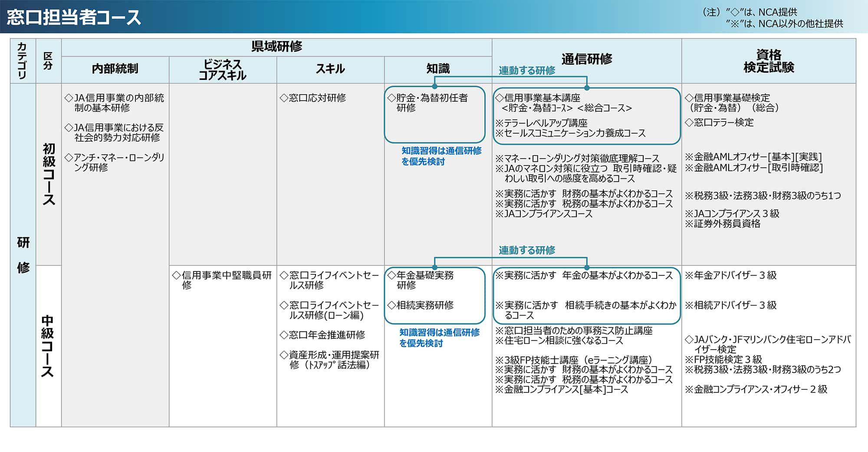Click 税務の基本がよくわかるコース in the 中級 row

(x=584, y=379)
